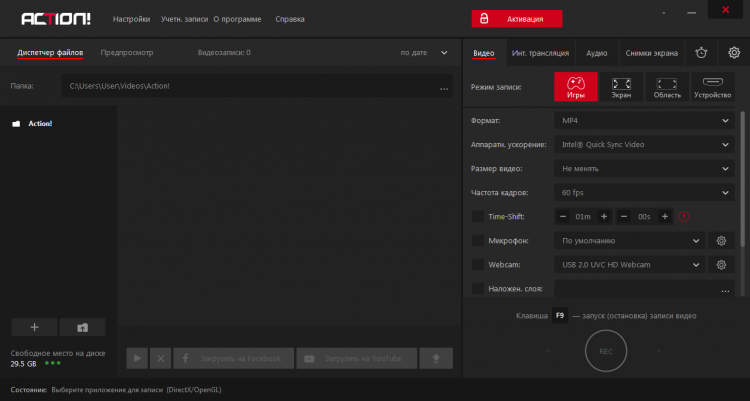Image resolution: width=750 pixels, height=401 pixels.
Task: Open the Микрофон device dropdown
Action: click(629, 241)
